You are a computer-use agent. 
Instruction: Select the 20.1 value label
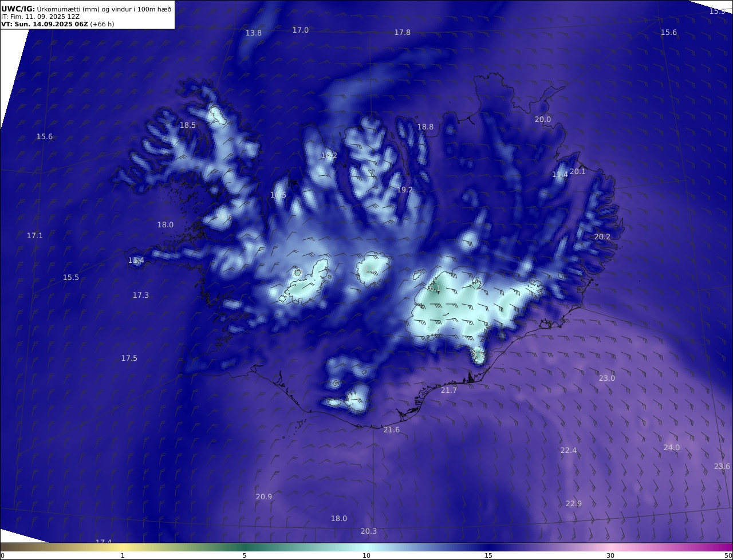[578, 172]
